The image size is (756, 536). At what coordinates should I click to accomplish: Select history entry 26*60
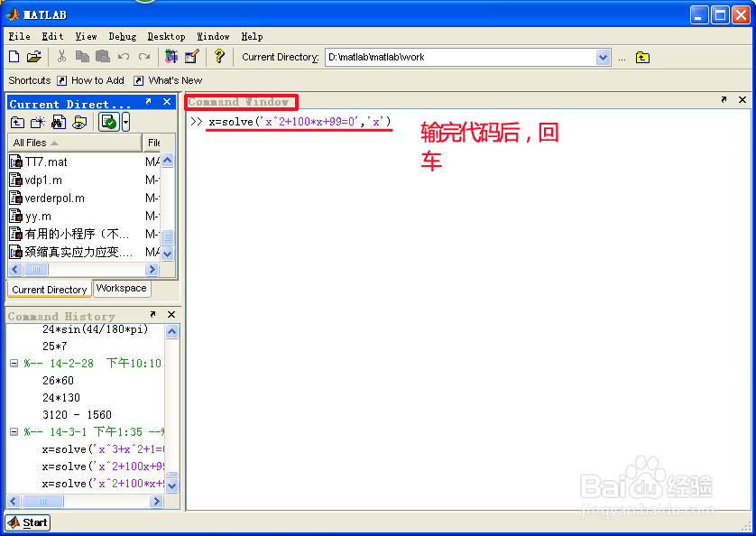[58, 381]
